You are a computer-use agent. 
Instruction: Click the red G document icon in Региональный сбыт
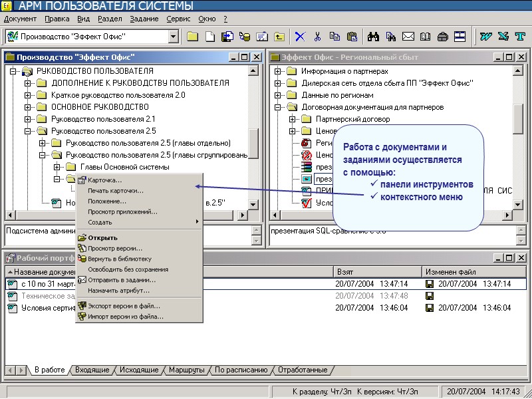(x=307, y=143)
